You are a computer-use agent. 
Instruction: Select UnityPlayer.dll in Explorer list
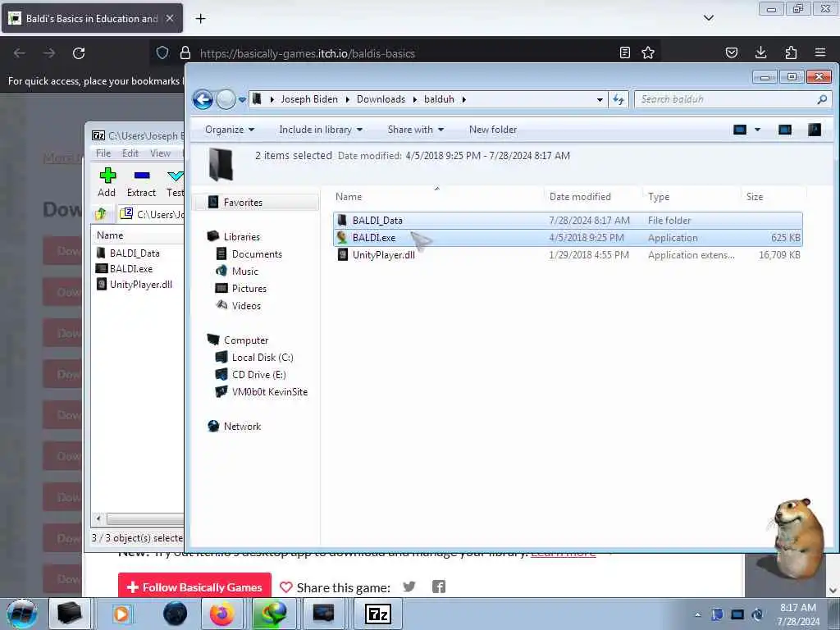point(568,255)
